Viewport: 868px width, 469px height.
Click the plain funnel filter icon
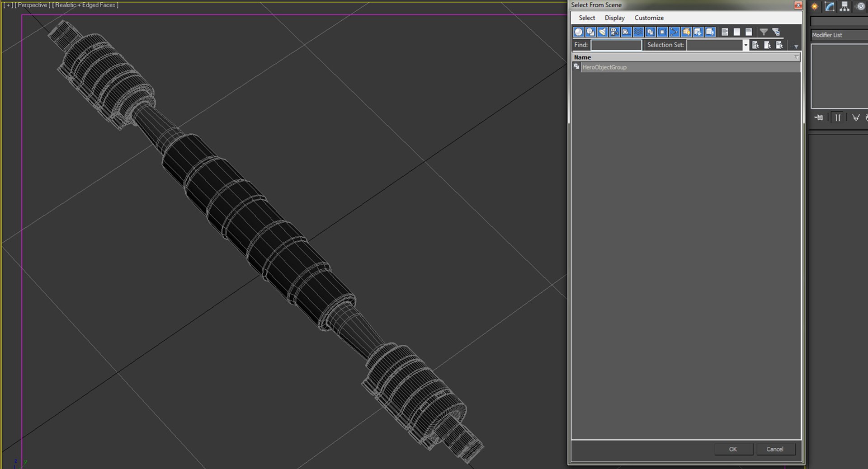pyautogui.click(x=764, y=32)
